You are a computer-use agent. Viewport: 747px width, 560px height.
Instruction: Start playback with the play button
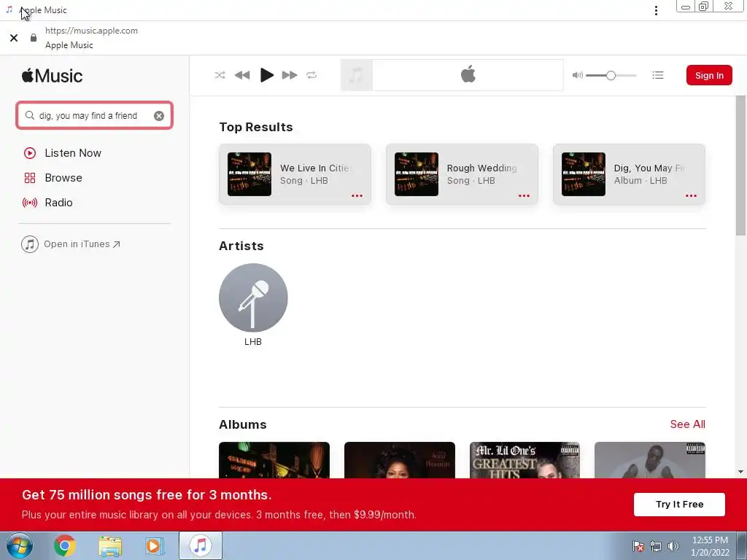[267, 75]
